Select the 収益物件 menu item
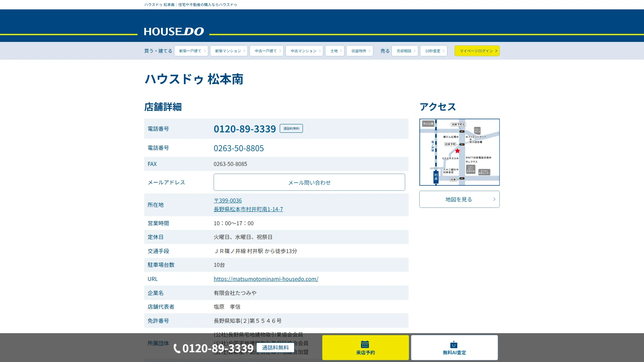644x362 pixels. [360, 51]
